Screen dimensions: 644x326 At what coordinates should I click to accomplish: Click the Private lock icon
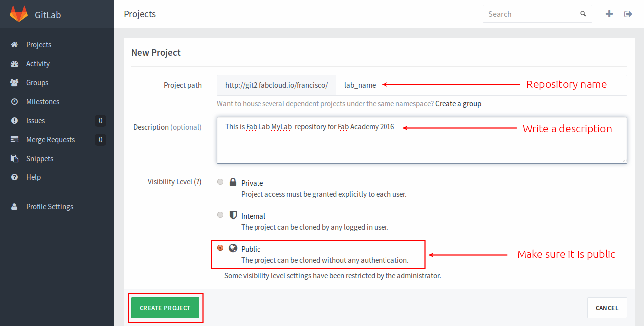pyautogui.click(x=233, y=182)
